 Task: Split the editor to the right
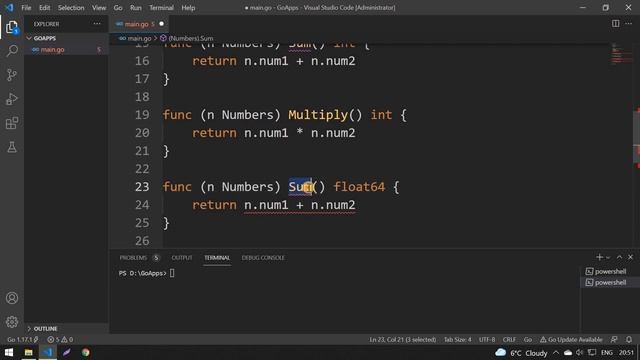[x=616, y=24]
